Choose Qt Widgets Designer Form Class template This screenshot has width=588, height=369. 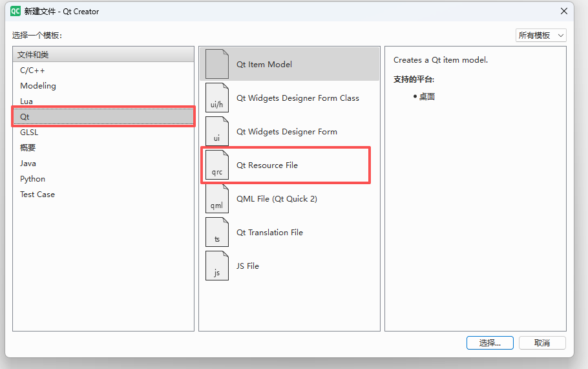click(289, 98)
